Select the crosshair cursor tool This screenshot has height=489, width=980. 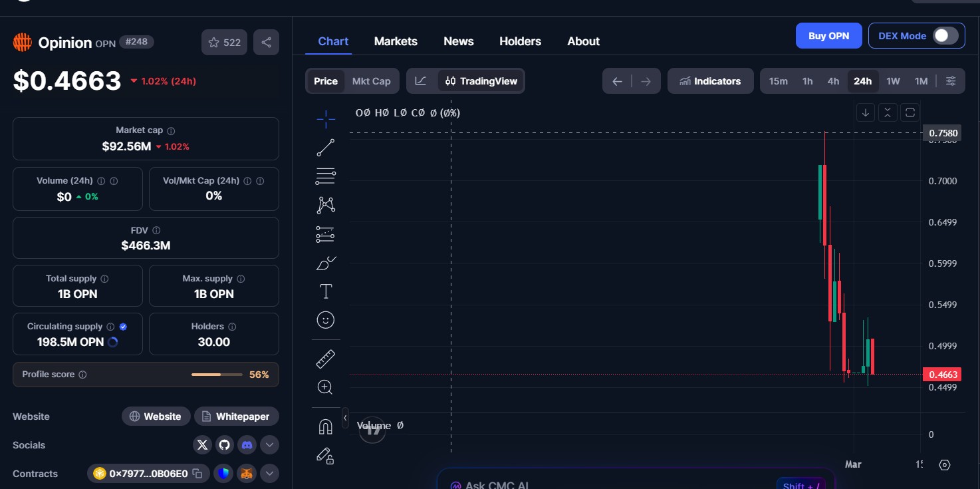(x=325, y=118)
